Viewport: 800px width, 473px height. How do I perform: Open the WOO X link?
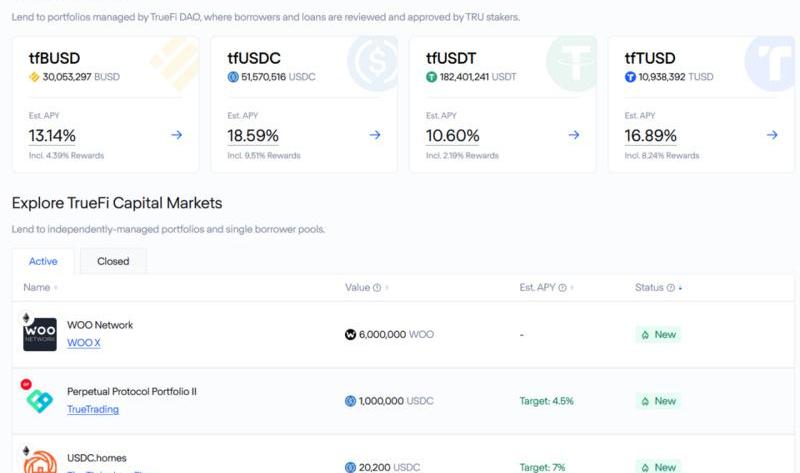[x=83, y=343]
